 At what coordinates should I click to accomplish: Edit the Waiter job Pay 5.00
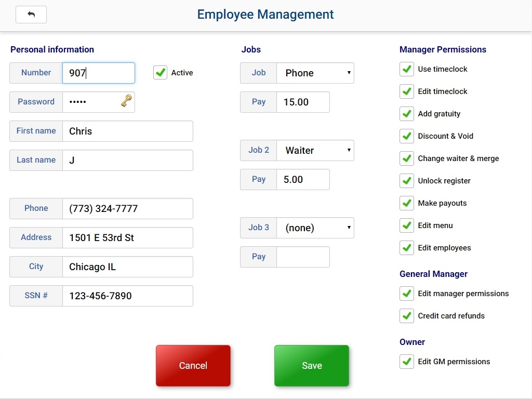pos(303,179)
